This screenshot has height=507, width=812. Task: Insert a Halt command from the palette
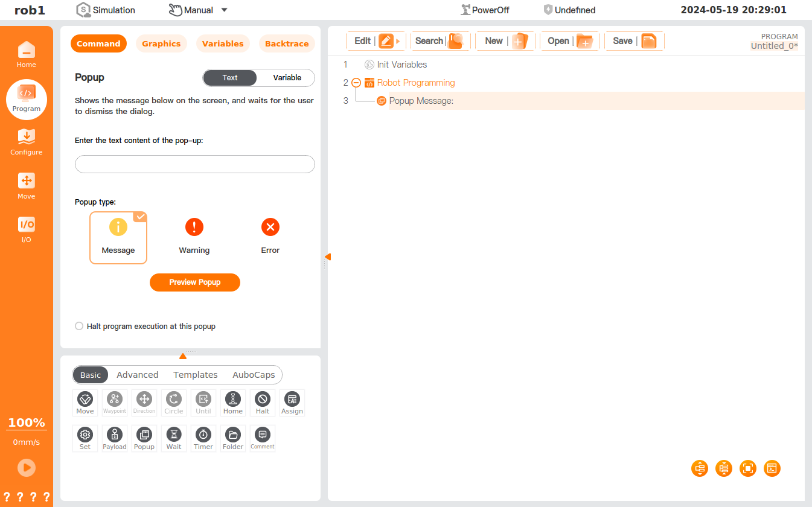click(263, 402)
